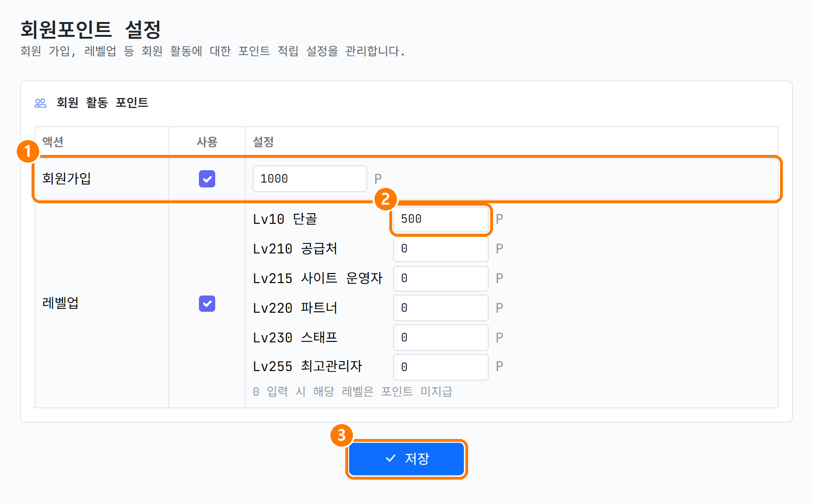Click the 사용 column header
This screenshot has width=813, height=504.
tap(207, 142)
